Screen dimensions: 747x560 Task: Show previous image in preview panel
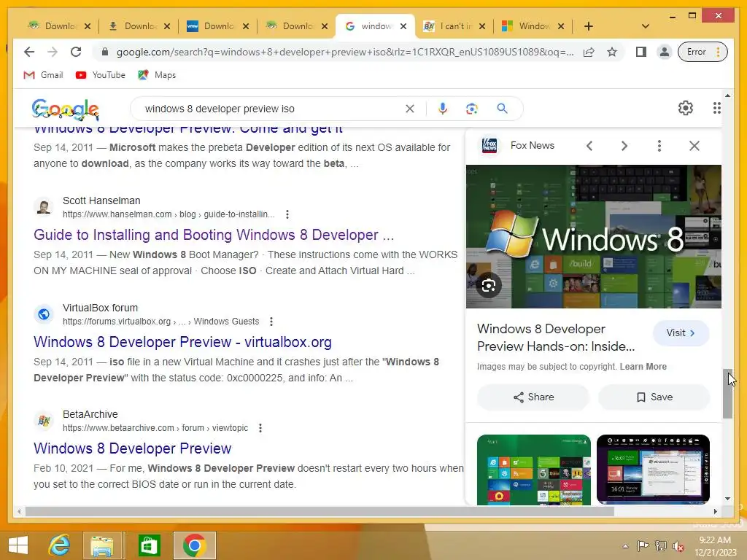pyautogui.click(x=589, y=146)
